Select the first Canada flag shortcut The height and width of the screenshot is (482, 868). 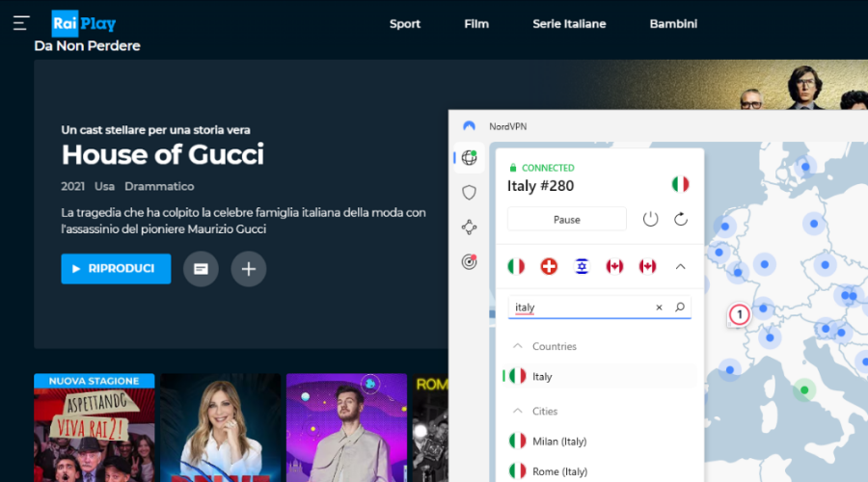click(614, 266)
